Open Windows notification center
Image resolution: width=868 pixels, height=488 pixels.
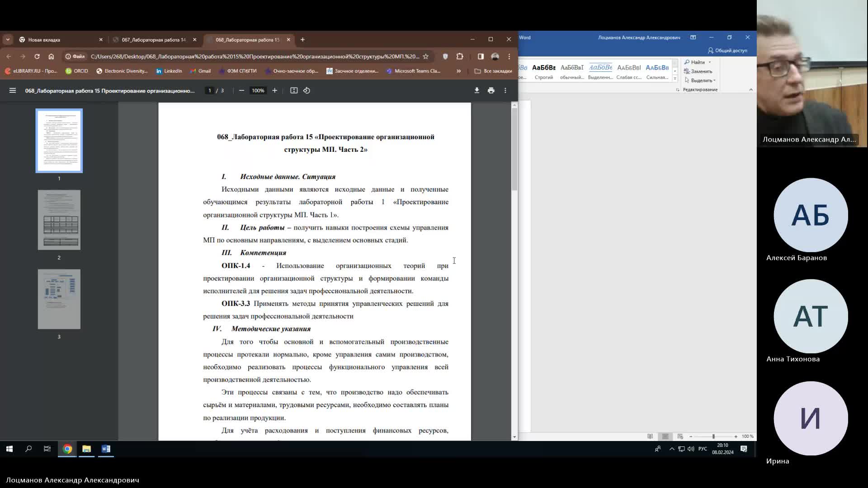point(744,449)
